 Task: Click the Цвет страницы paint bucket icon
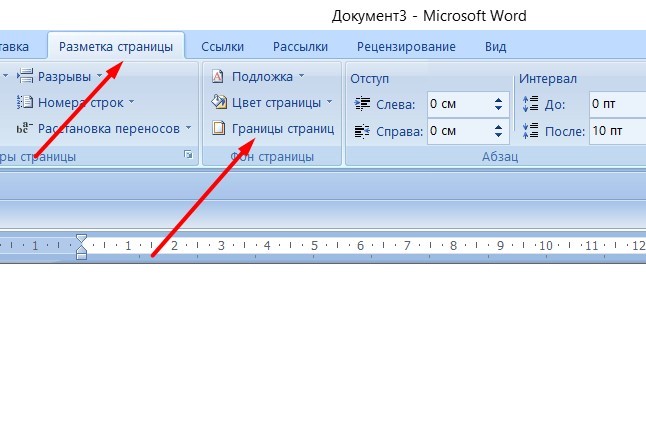click(x=218, y=102)
